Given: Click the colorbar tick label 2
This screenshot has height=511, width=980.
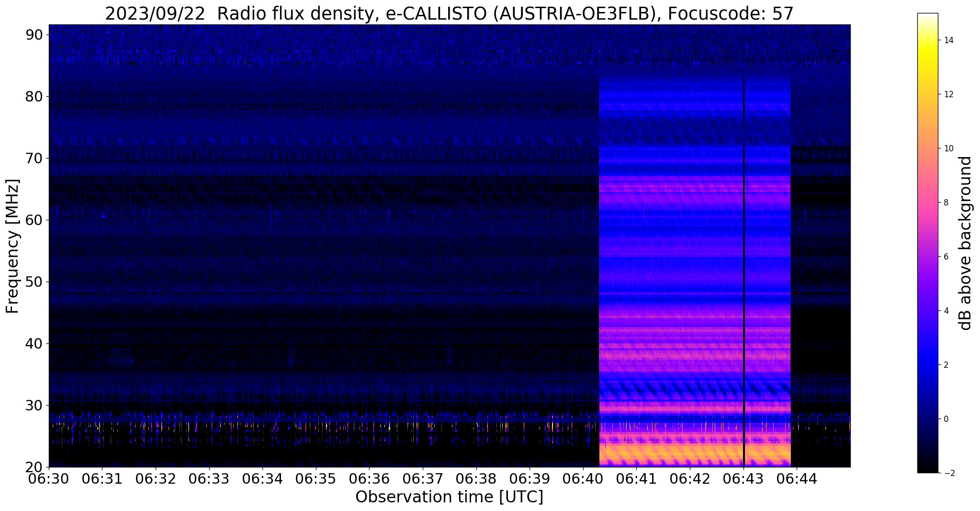Looking at the screenshot, I should click(946, 365).
